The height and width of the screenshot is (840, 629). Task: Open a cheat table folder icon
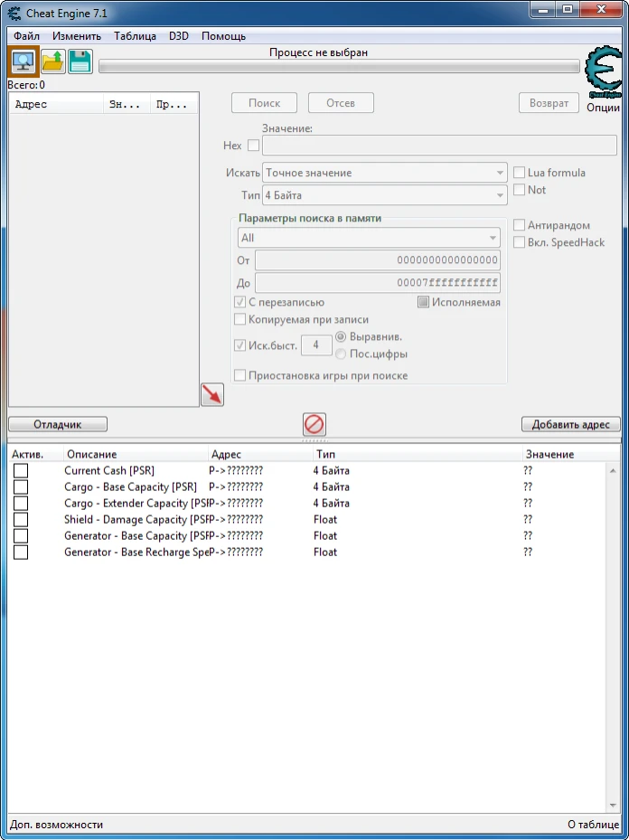coord(53,61)
